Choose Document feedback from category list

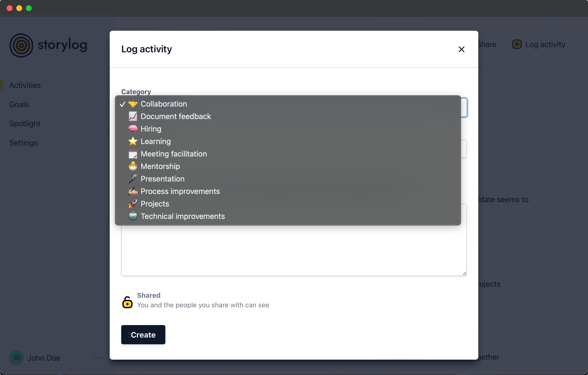176,116
